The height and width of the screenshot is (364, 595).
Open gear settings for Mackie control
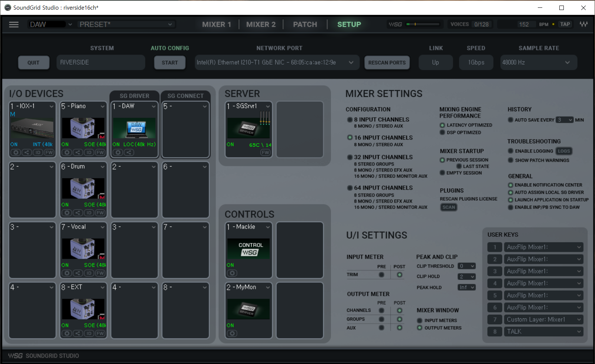[x=232, y=273]
